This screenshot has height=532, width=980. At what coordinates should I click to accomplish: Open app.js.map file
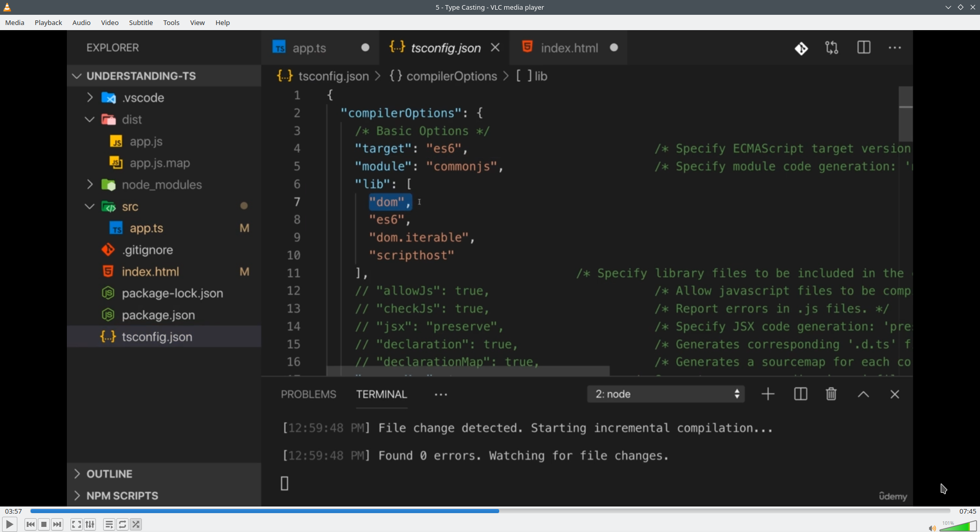(x=164, y=163)
